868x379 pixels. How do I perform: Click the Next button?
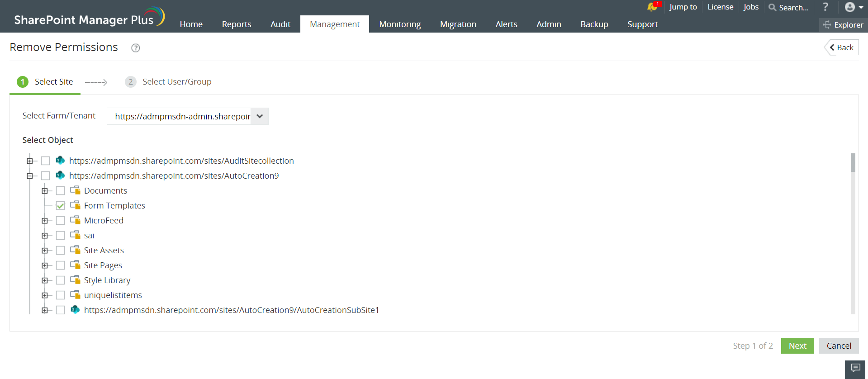click(797, 346)
